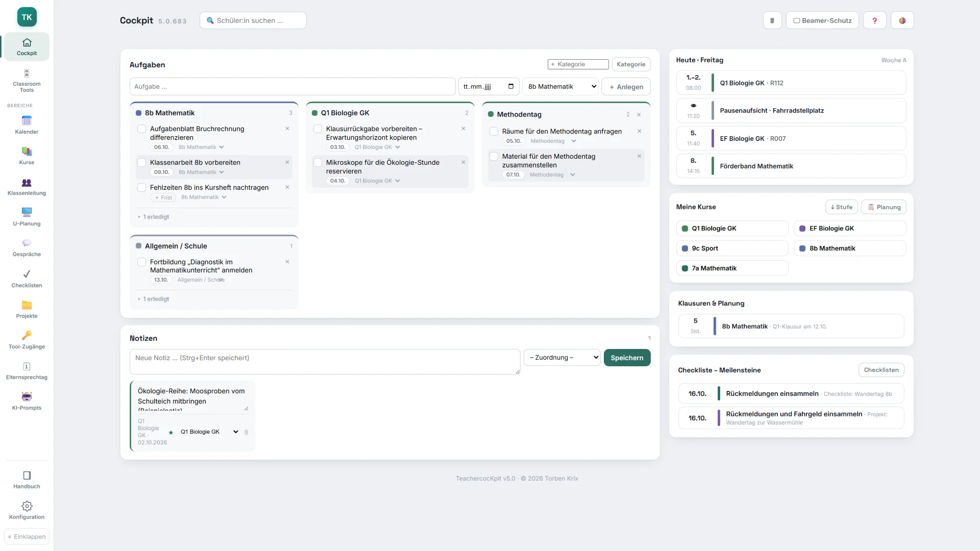Open Klassenleitung area

tap(27, 187)
